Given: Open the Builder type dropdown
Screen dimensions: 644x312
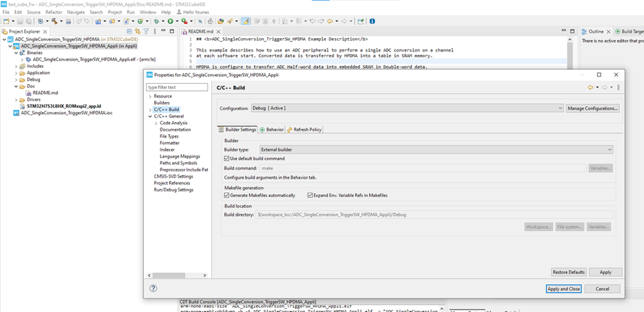Looking at the screenshot, I should pos(436,149).
